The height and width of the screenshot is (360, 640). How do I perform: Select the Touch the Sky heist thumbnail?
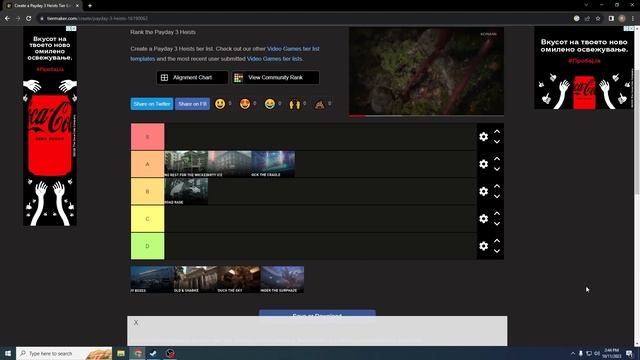click(x=239, y=280)
